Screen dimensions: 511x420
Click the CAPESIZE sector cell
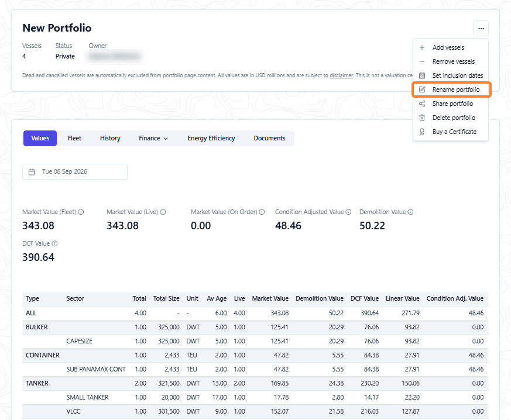[80, 341]
